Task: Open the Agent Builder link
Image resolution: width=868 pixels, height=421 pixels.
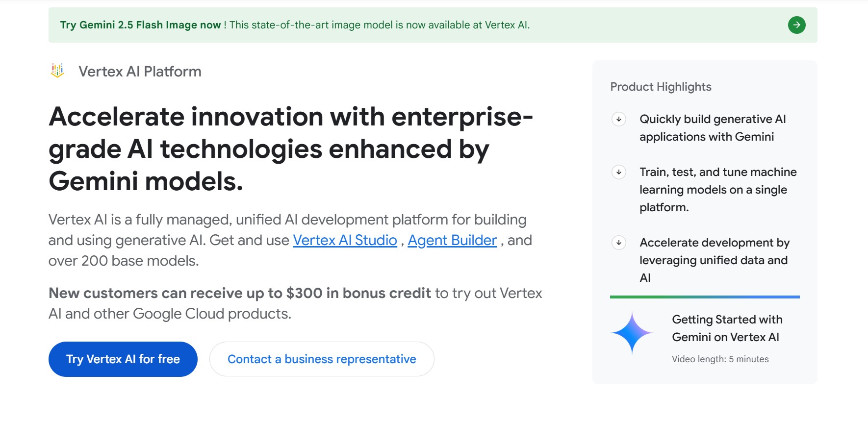Action: point(452,240)
